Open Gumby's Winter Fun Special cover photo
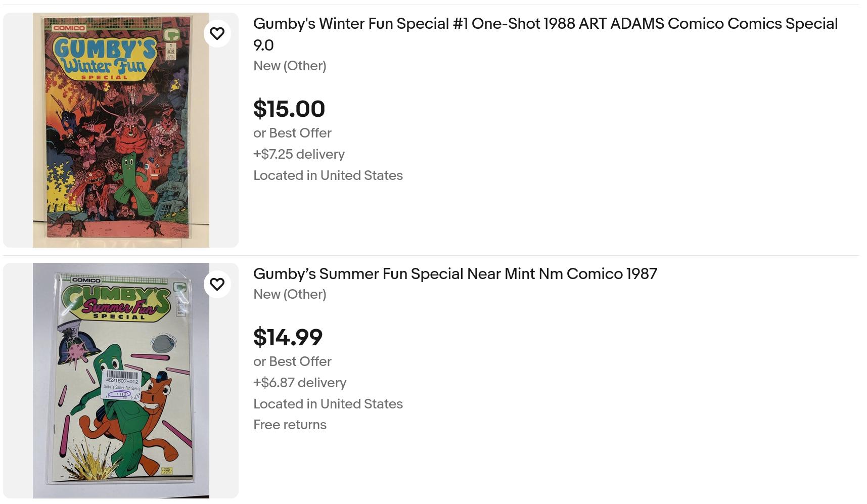Screen dimensions: 867x504 (120, 152)
